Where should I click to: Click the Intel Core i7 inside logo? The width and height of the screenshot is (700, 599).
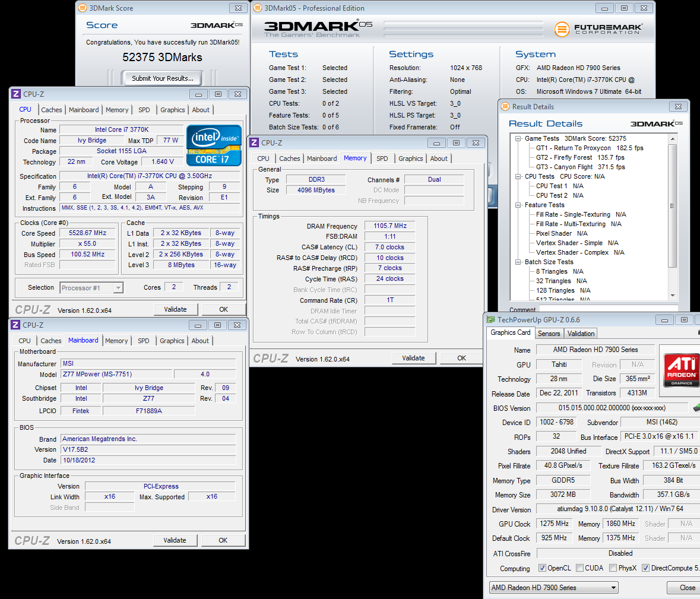214,145
